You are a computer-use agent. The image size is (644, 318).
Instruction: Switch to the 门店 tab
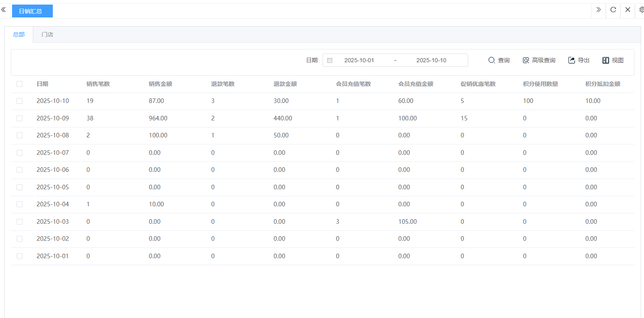[x=47, y=34]
